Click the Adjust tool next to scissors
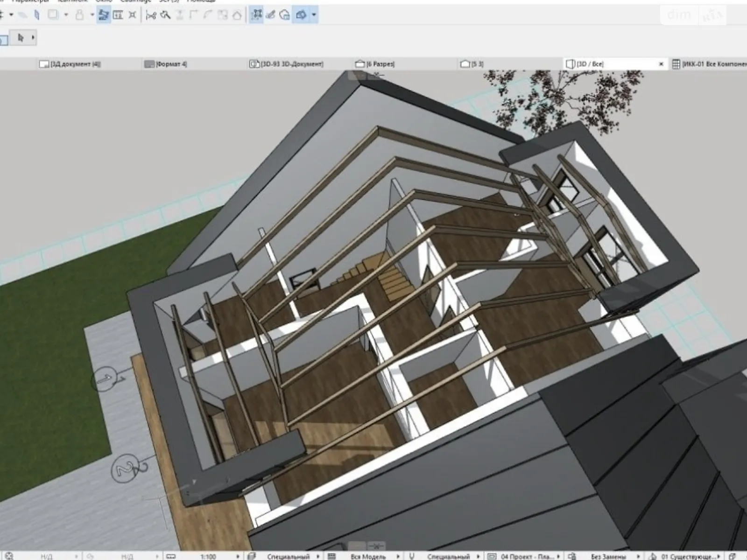This screenshot has width=747, height=560. 165,15
